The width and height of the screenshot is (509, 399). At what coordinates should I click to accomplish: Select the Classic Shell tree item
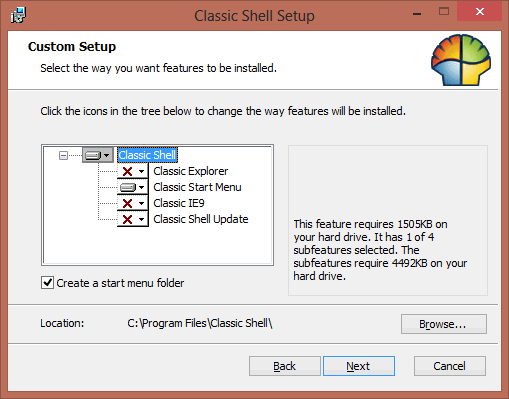(x=147, y=155)
